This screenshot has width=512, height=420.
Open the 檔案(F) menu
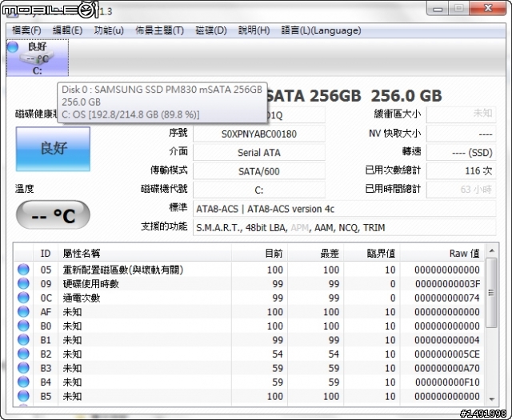coord(26,30)
